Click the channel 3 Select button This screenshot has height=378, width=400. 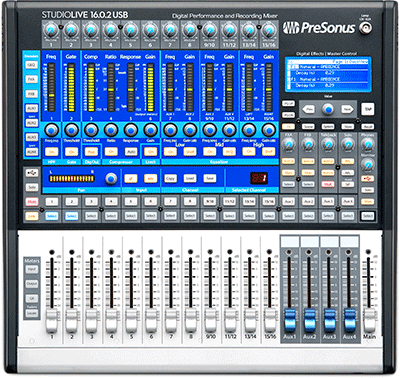click(91, 216)
